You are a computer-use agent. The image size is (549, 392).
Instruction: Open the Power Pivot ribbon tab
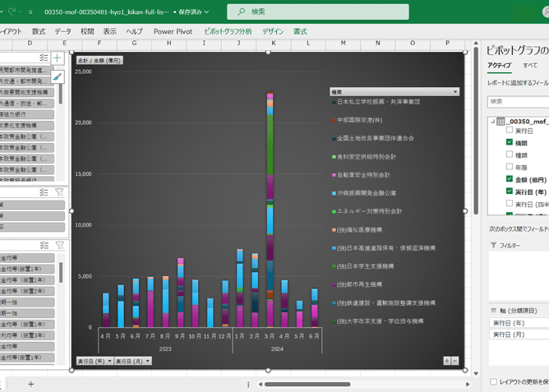[173, 31]
